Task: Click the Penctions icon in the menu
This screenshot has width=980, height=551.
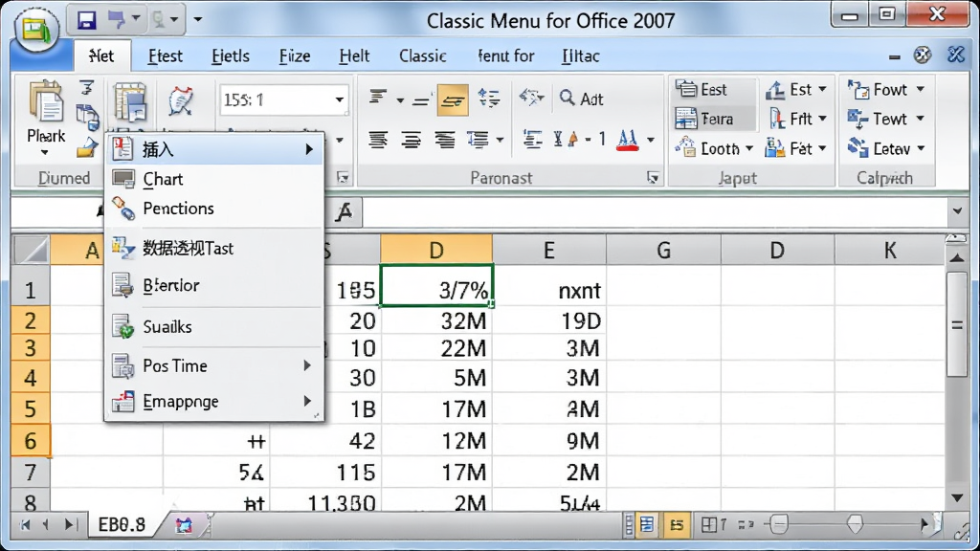Action: coord(123,209)
